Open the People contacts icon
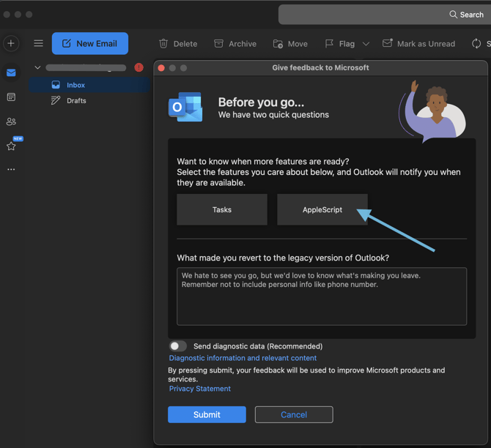 [11, 122]
